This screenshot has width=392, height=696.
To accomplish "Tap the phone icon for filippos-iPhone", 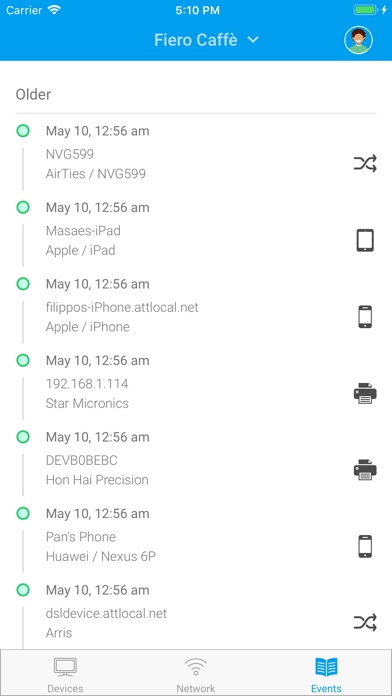I will [x=365, y=317].
